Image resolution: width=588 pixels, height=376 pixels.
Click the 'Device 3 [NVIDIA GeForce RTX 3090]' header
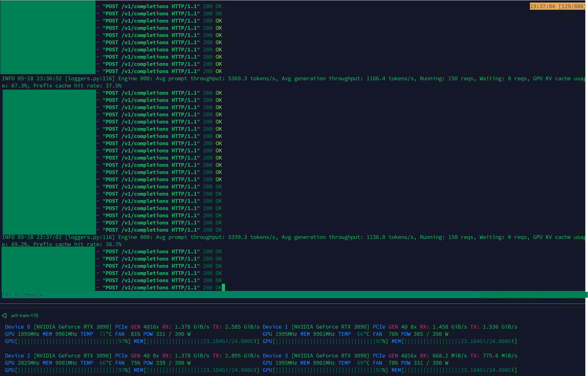click(x=316, y=356)
